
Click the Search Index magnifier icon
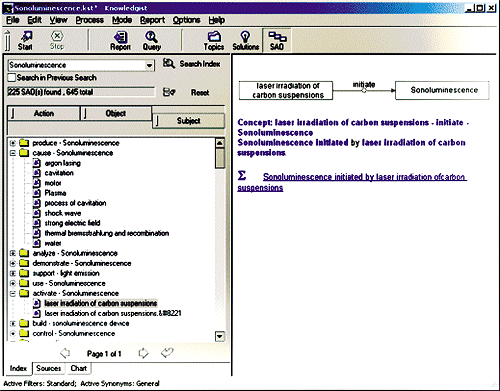[x=169, y=63]
